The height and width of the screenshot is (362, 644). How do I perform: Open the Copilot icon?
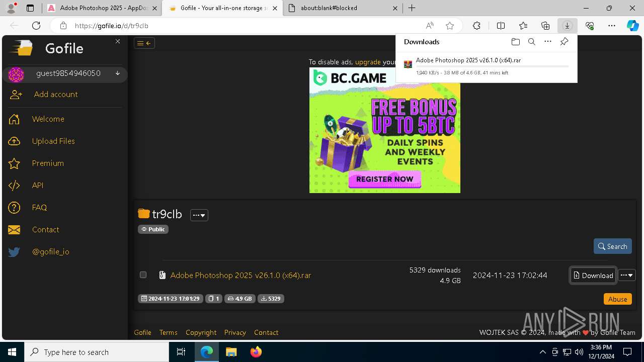tap(632, 26)
